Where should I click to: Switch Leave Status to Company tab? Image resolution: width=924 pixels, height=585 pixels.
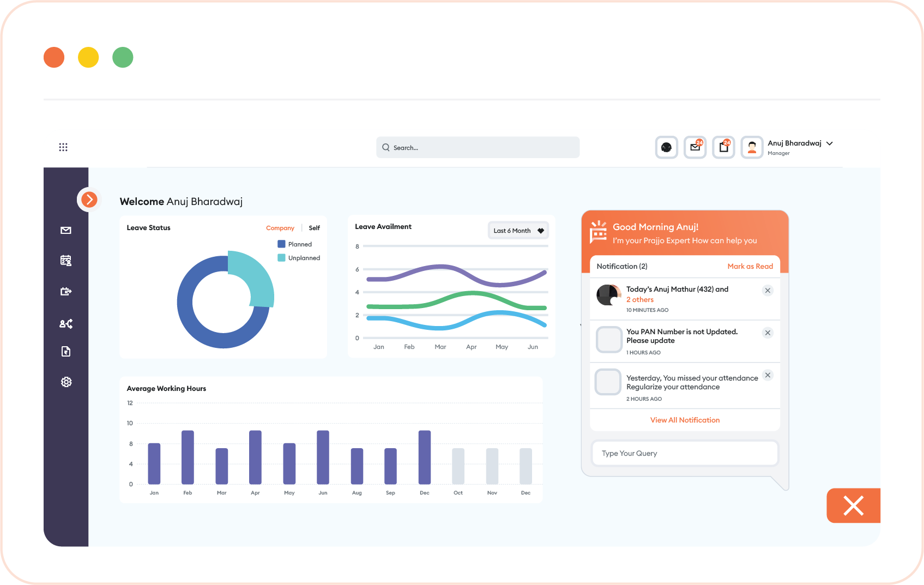point(280,228)
